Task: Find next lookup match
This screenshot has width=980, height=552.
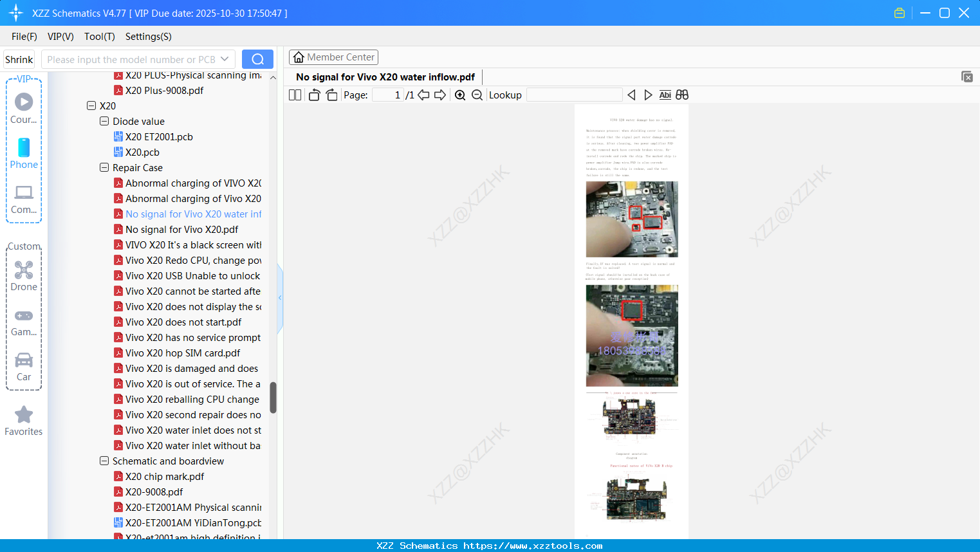Action: pyautogui.click(x=648, y=95)
